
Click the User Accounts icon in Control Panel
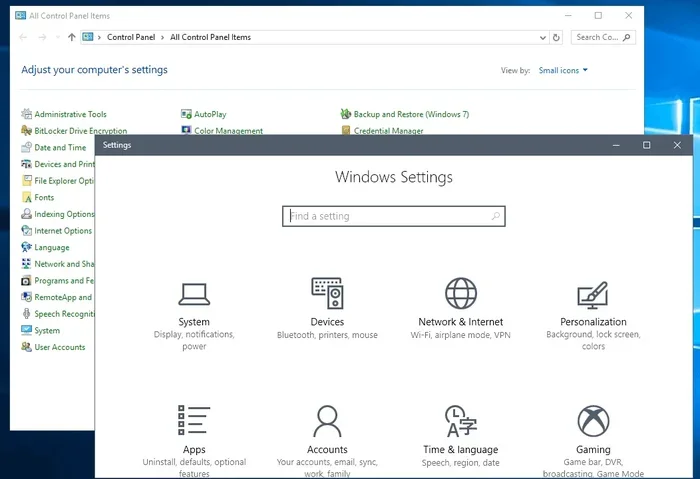[26, 347]
